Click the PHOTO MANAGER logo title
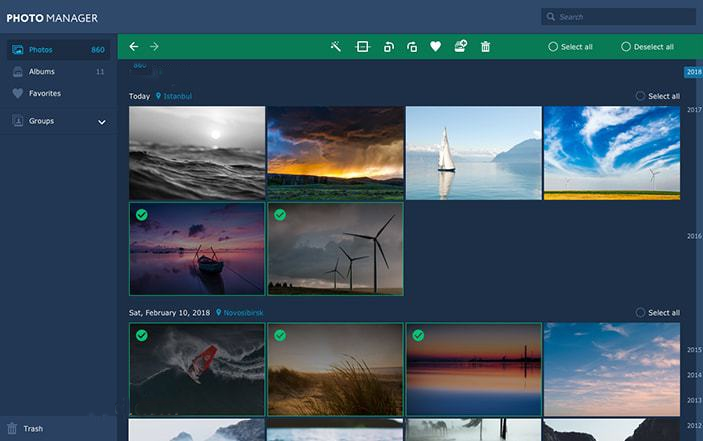 point(52,18)
